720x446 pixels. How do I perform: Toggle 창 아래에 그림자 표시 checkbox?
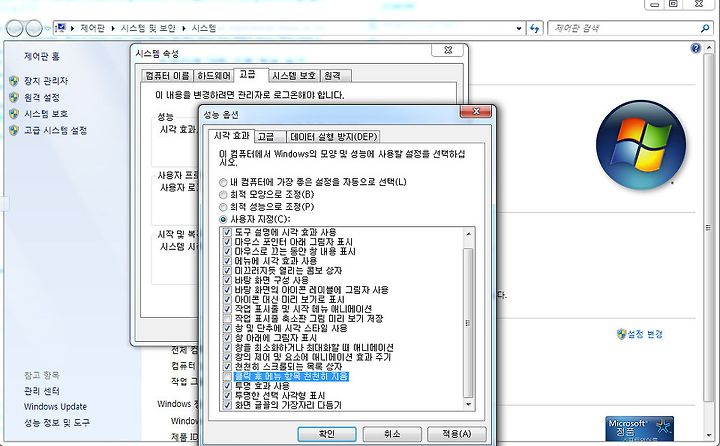click(227, 338)
